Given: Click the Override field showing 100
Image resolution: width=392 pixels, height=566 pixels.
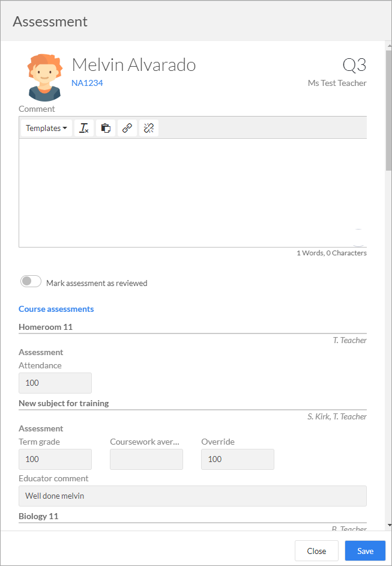Looking at the screenshot, I should 238,459.
